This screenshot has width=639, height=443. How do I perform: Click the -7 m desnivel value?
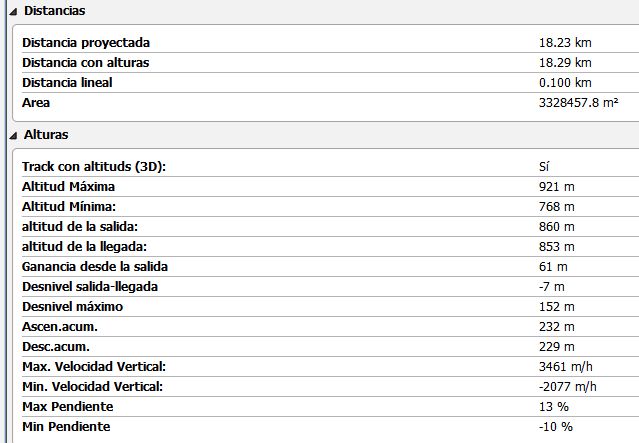coord(553,287)
